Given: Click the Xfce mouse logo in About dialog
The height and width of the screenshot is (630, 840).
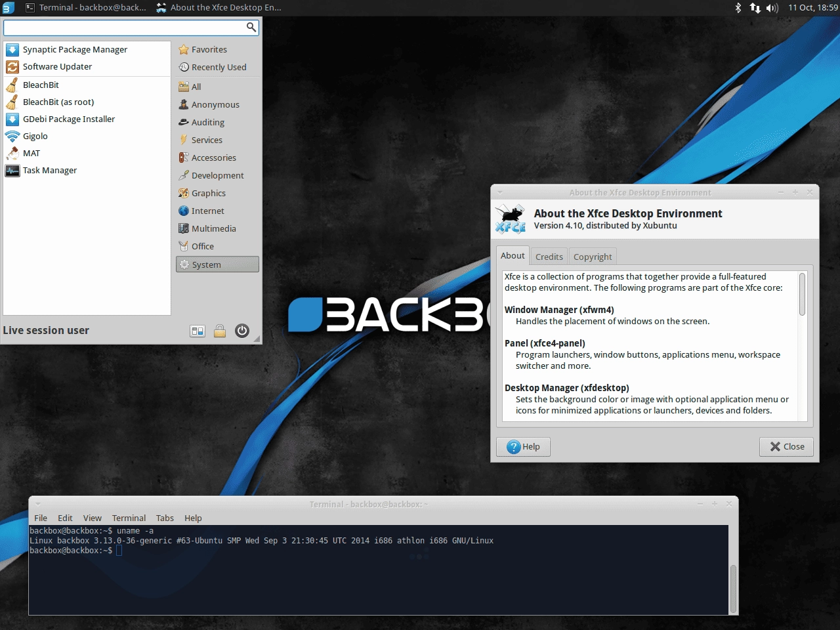Looking at the screenshot, I should 511,219.
